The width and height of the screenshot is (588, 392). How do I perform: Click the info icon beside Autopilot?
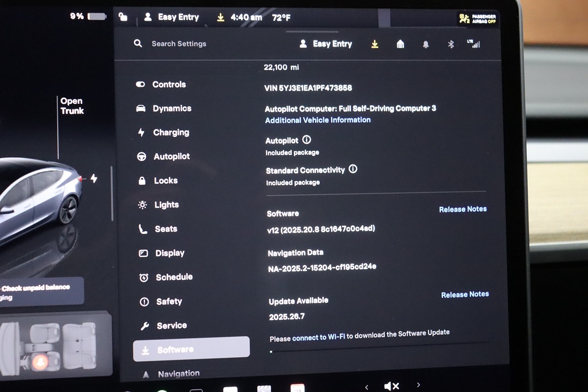click(x=307, y=140)
